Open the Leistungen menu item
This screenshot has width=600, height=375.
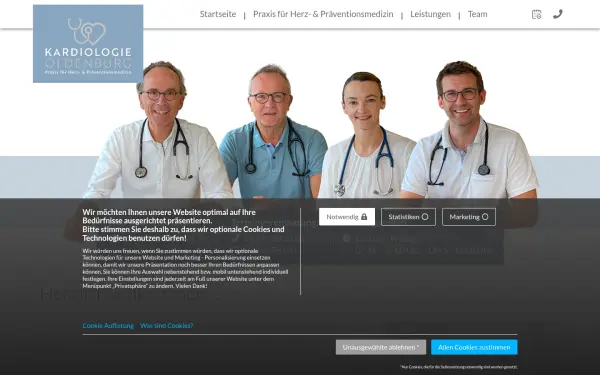pyautogui.click(x=430, y=14)
